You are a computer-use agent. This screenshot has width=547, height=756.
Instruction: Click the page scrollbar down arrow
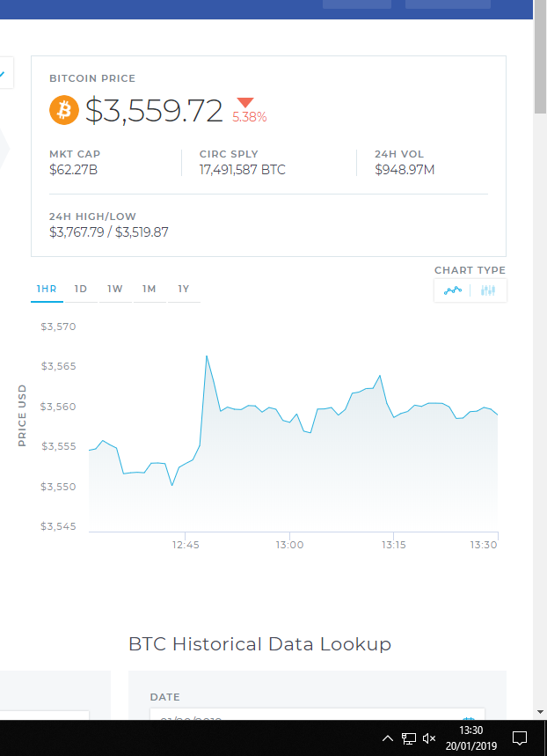pyautogui.click(x=540, y=711)
